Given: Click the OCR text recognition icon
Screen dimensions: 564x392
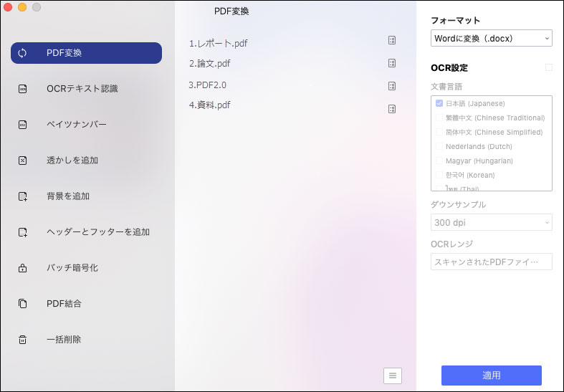Looking at the screenshot, I should [x=22, y=89].
